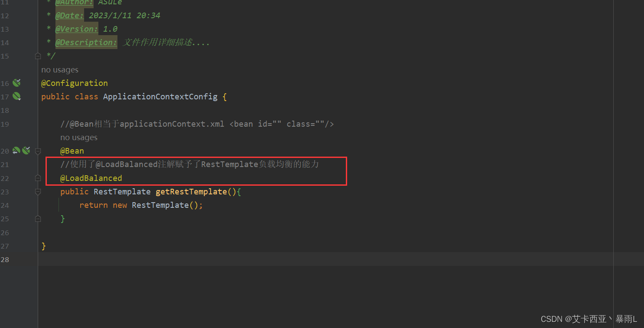644x328 pixels.
Task: Click the 'return' keyword on line 24
Action: [94, 205]
